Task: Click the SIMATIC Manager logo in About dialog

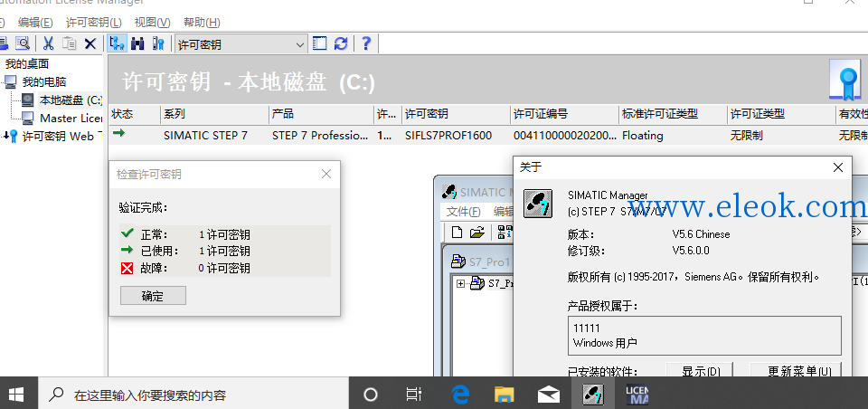Action: click(538, 204)
